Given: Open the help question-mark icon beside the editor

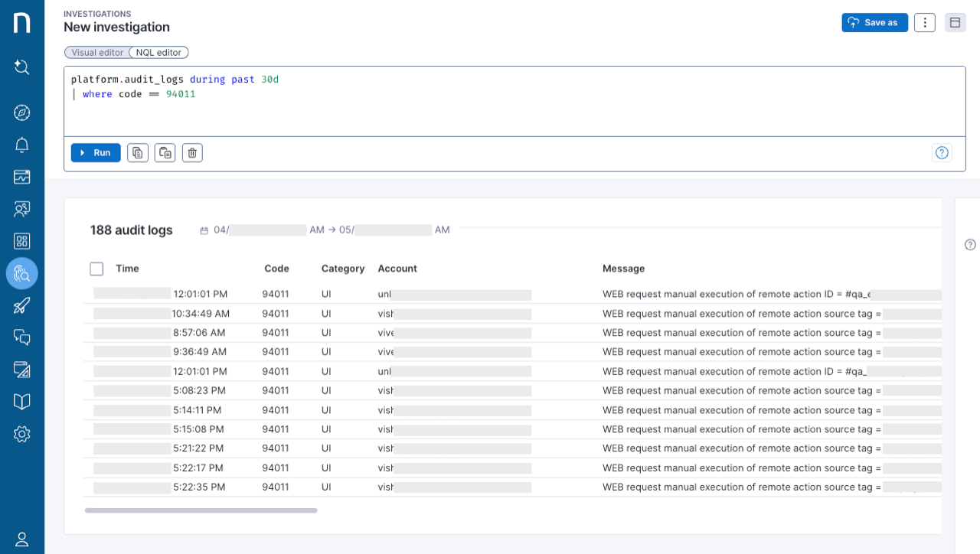Looking at the screenshot, I should tap(942, 152).
